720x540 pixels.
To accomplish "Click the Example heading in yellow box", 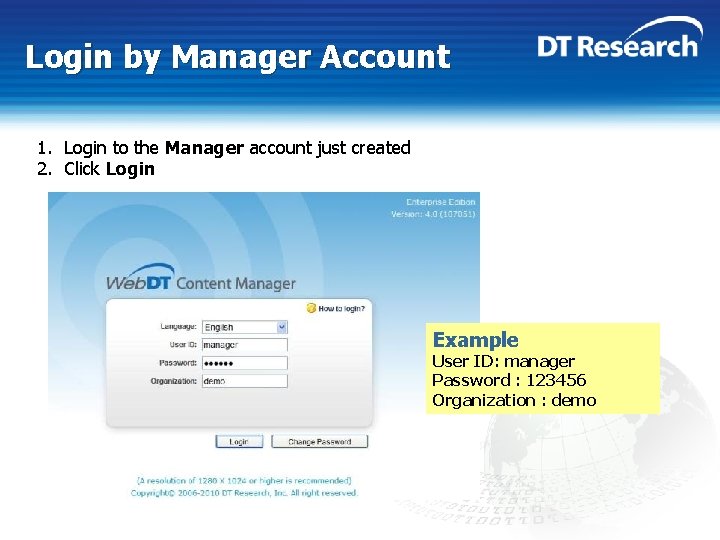I will (475, 340).
